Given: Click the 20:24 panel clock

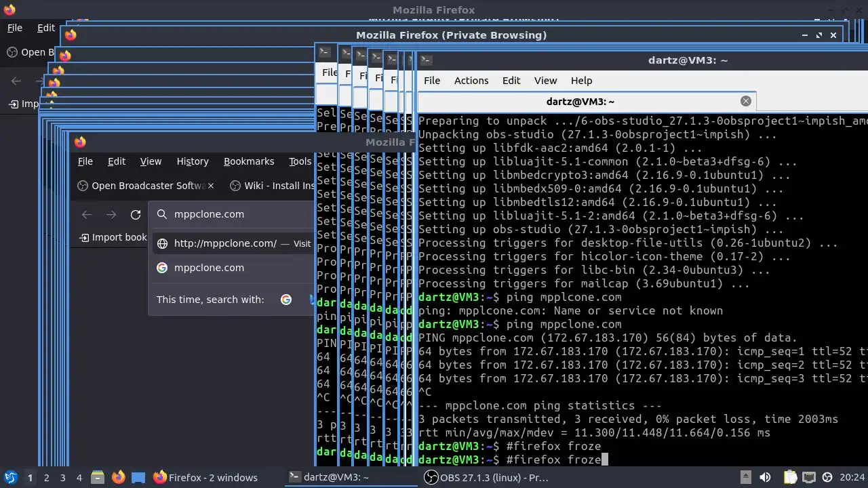Looking at the screenshot, I should pyautogui.click(x=852, y=477).
